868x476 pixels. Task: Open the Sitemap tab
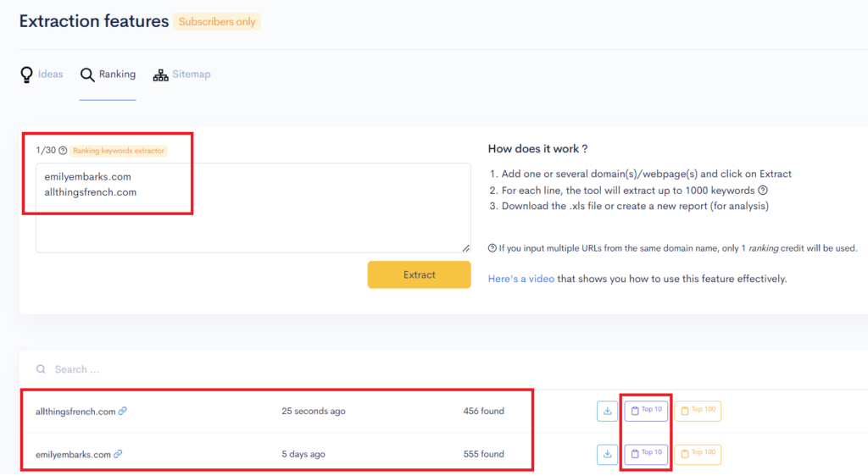[x=191, y=75]
